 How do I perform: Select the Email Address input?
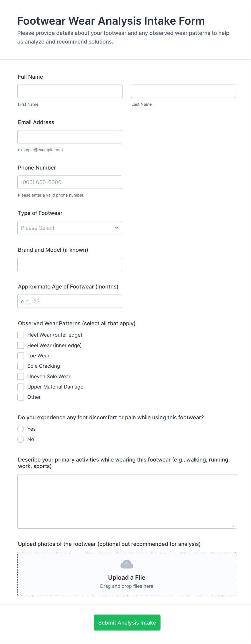tap(70, 137)
